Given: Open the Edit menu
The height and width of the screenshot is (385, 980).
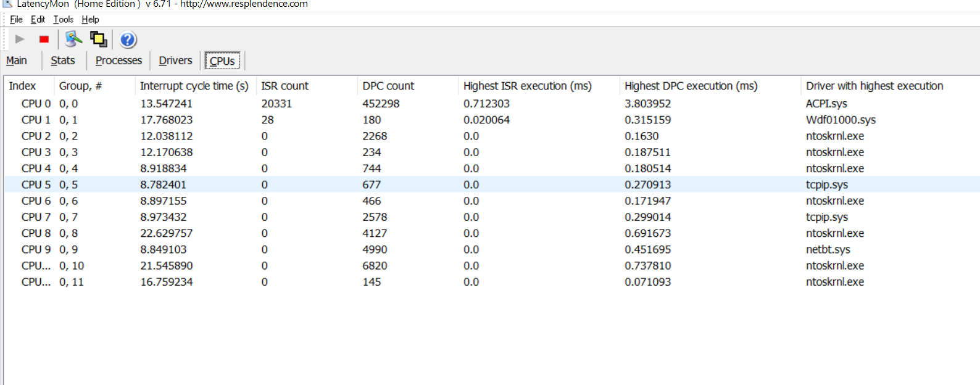Looking at the screenshot, I should click(x=38, y=20).
